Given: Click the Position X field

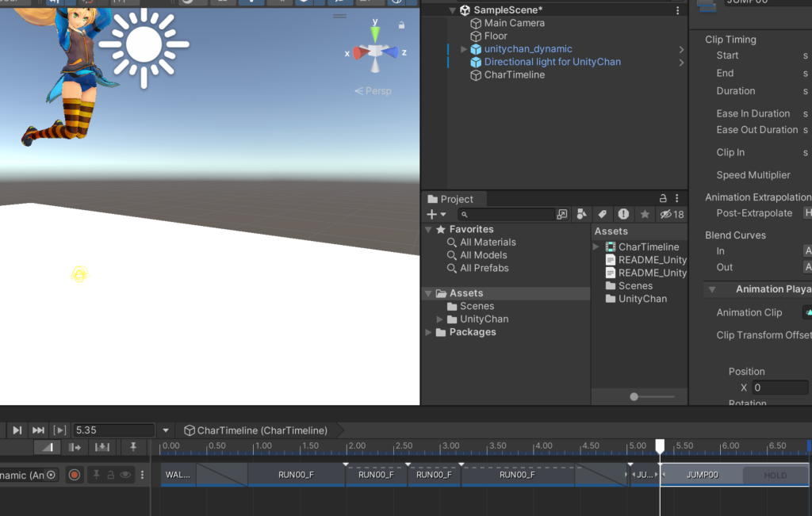Looking at the screenshot, I should [x=780, y=388].
